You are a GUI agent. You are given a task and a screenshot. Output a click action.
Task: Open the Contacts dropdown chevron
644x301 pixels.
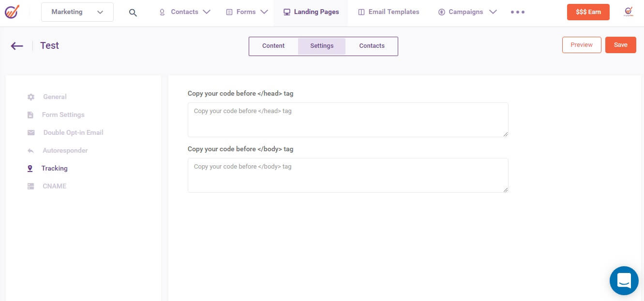(207, 12)
